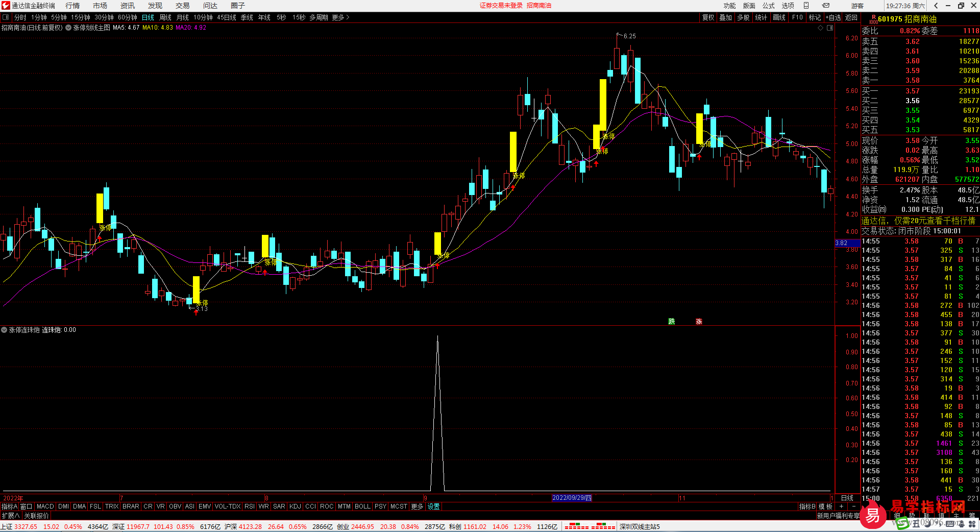Click the R 1000 badge beside stock code
The width and height of the screenshot is (980, 532).
(x=873, y=19)
